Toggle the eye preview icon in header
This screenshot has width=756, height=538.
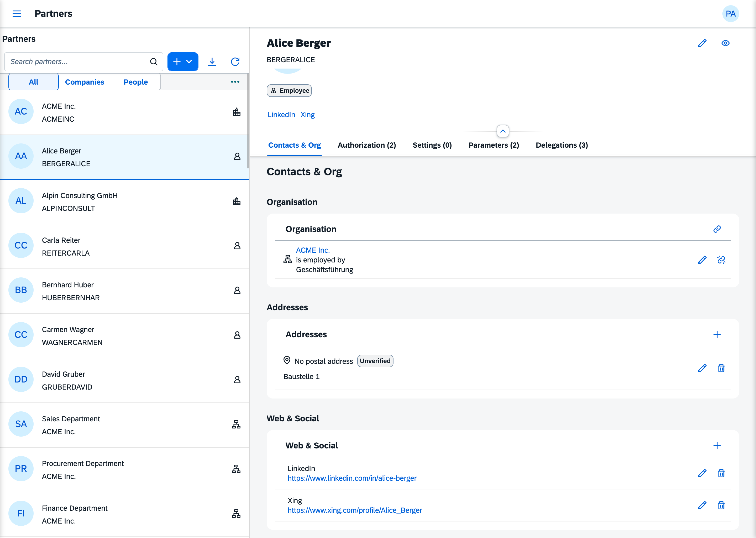pyautogui.click(x=725, y=43)
